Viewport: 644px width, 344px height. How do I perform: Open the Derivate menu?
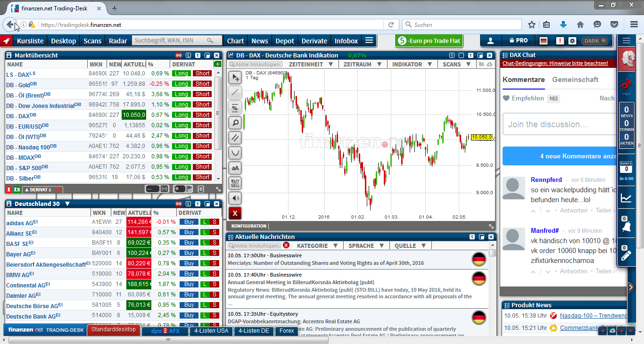[x=314, y=41]
